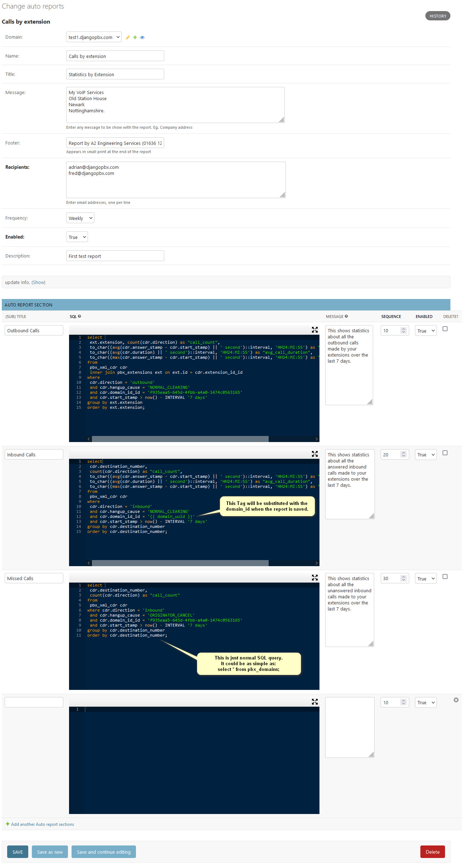
Task: Expand Inbound Calls SQL editor to fullscreen
Action: 314,454
